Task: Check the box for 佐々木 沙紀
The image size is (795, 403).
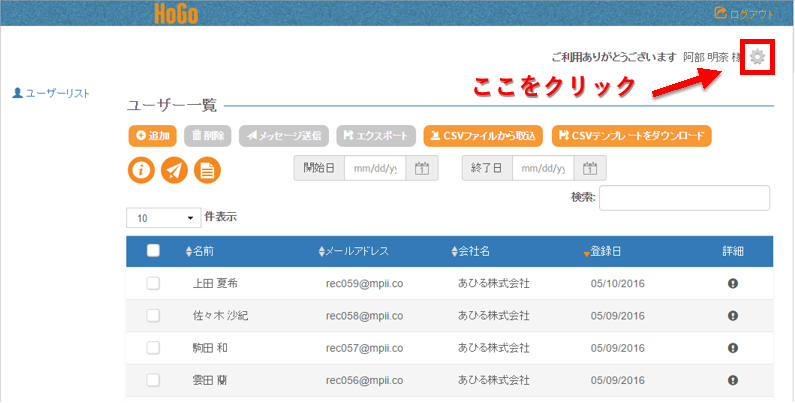Action: click(x=153, y=316)
